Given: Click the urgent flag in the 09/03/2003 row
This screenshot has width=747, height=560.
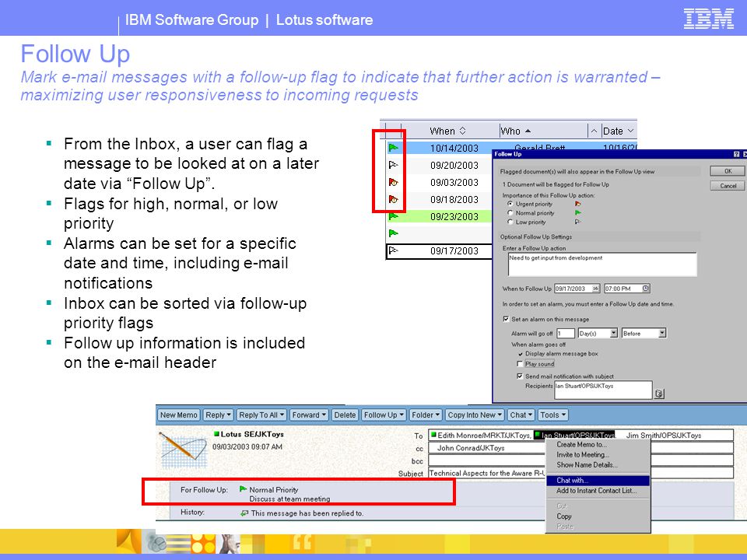Looking at the screenshot, I should [x=393, y=182].
